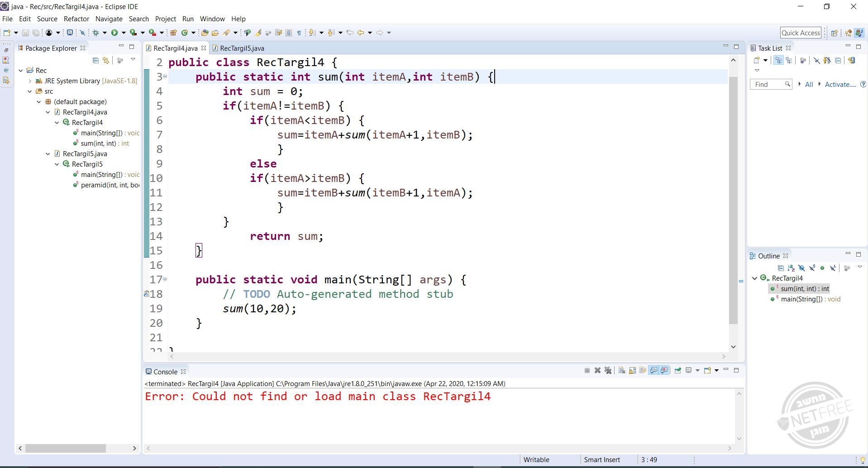Toggle Show Console on standard error change
The height and width of the screenshot is (468, 868).
tap(664, 371)
